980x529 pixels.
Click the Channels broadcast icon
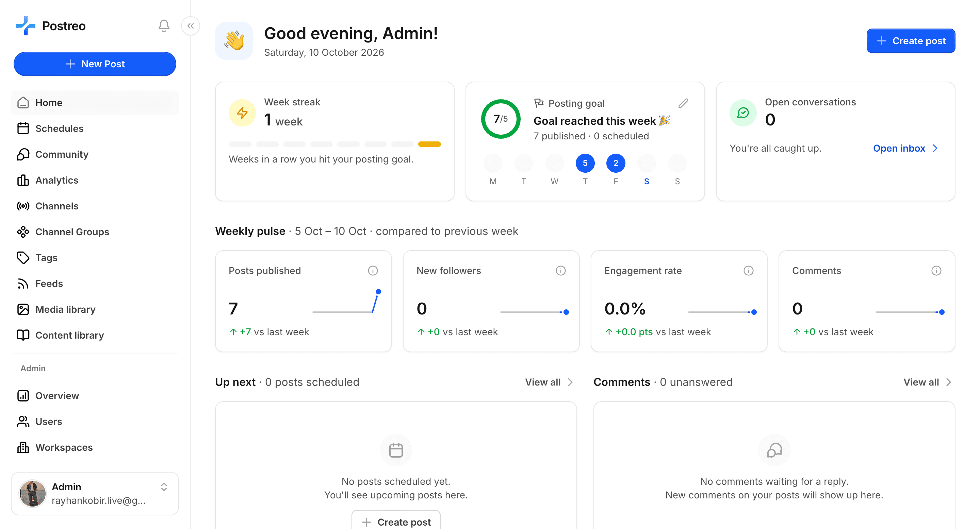pos(23,206)
